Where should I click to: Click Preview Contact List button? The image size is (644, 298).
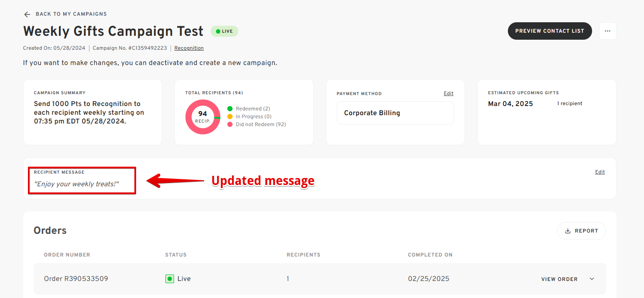(x=550, y=31)
